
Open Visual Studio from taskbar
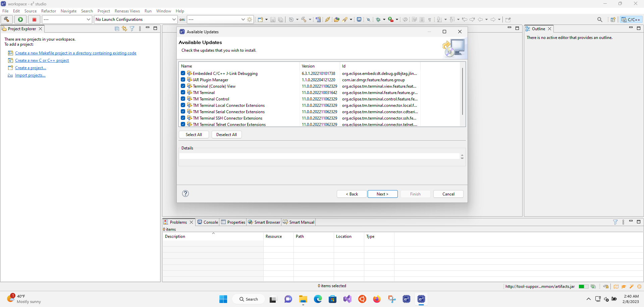[347, 299]
